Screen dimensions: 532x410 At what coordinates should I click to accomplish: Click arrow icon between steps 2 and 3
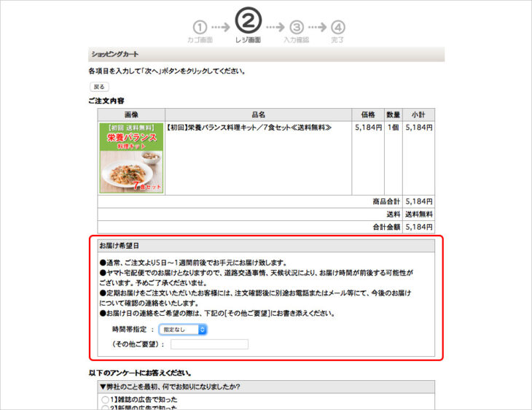tap(275, 27)
